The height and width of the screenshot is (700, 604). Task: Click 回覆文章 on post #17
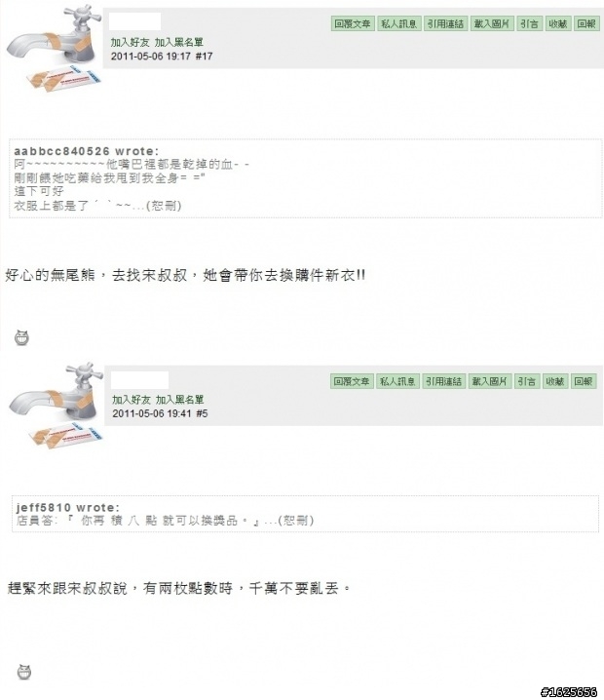click(353, 23)
